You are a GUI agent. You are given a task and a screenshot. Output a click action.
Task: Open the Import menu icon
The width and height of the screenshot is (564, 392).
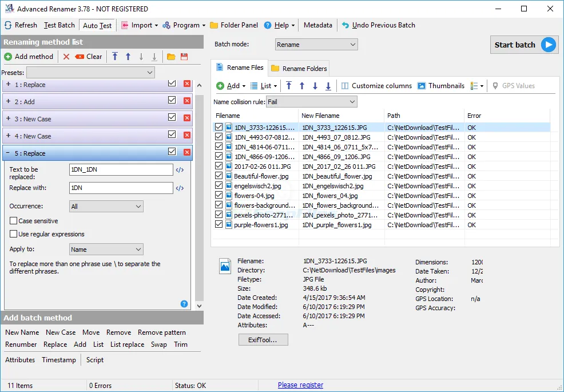point(125,25)
